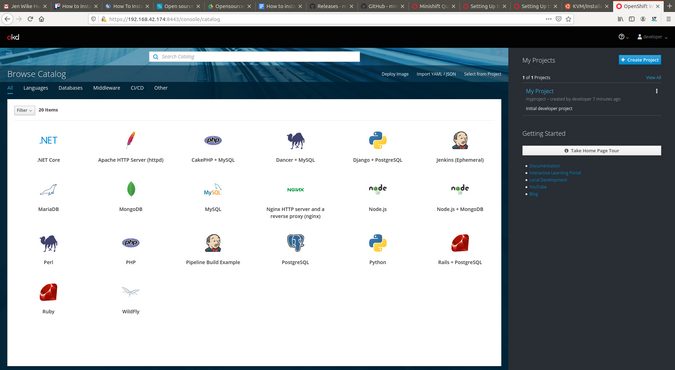Open the developer user menu

tap(652, 37)
